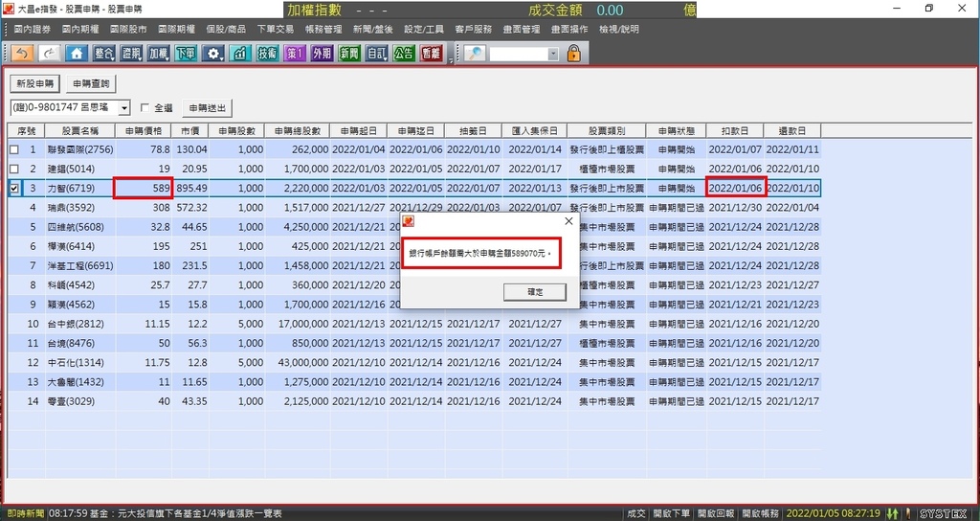Viewport: 980px width, 521px height.
Task: Close the message dialog with X
Action: point(568,221)
